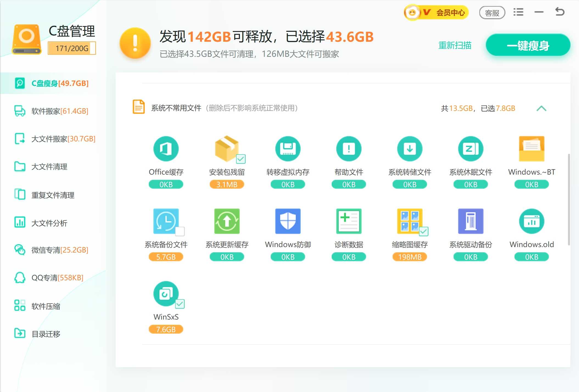The width and height of the screenshot is (579, 392).
Task: Click the QQ专清 penguin icon
Action: (20, 278)
